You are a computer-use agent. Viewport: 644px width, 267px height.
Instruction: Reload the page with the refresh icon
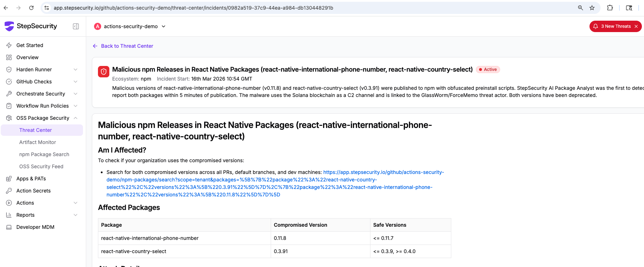pyautogui.click(x=31, y=8)
